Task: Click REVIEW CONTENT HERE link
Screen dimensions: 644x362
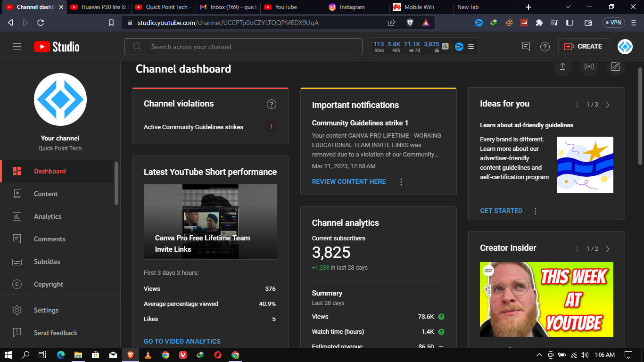Action: 349,181
